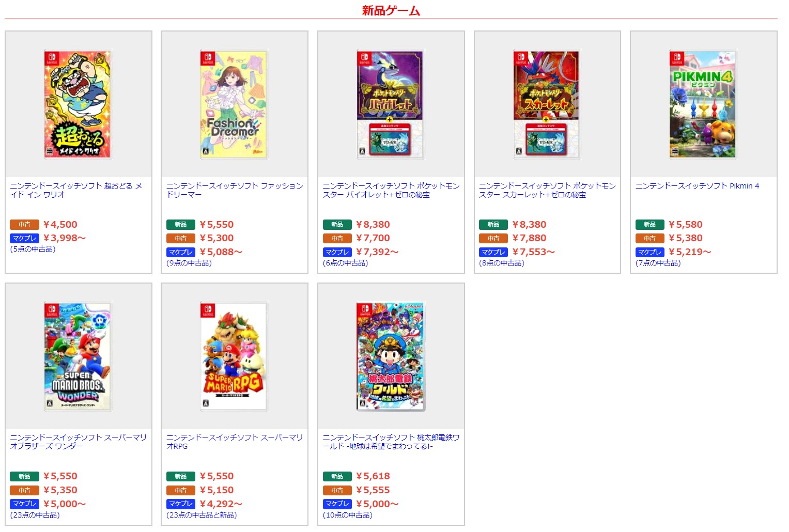Open the Super Mario Bros. Wonder cover image
The height and width of the screenshot is (532, 789).
pos(78,356)
